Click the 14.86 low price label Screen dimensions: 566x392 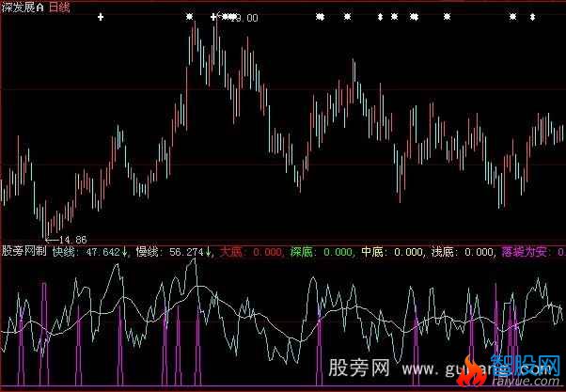tap(73, 240)
